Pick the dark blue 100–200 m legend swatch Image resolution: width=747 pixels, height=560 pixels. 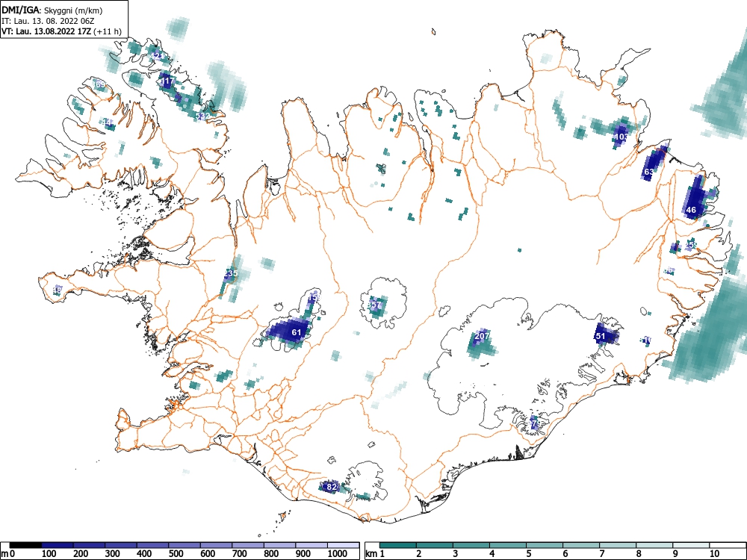58,545
